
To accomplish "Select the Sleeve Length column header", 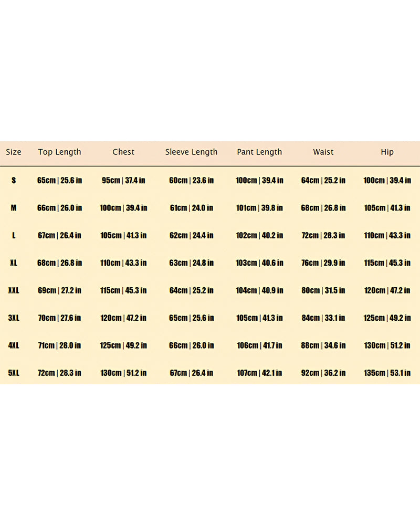I will (191, 152).
